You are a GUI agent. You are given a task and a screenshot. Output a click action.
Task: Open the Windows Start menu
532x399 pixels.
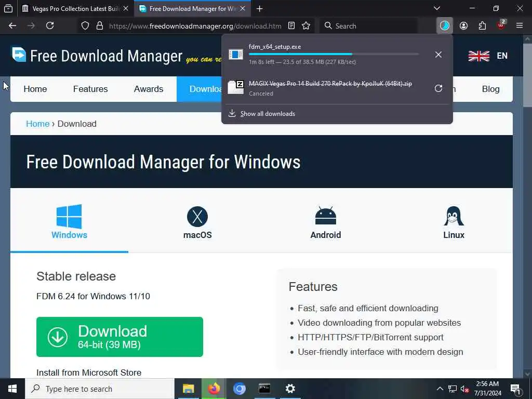pos(12,389)
